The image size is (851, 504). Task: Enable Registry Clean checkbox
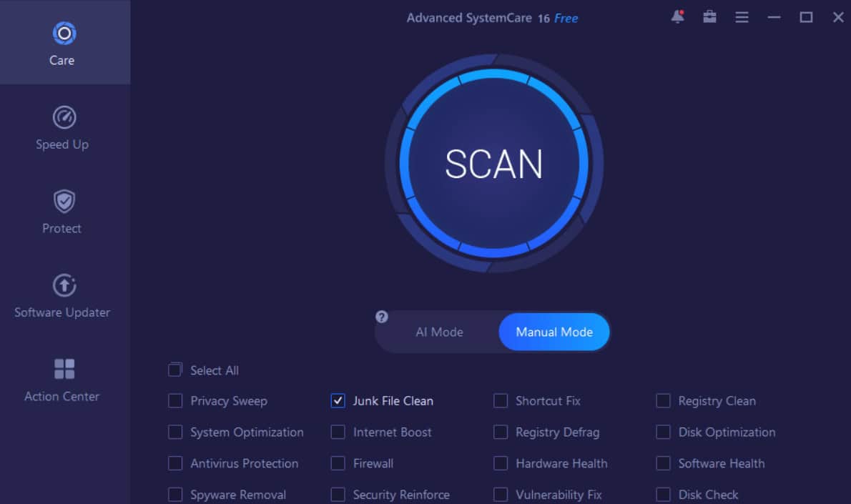663,401
